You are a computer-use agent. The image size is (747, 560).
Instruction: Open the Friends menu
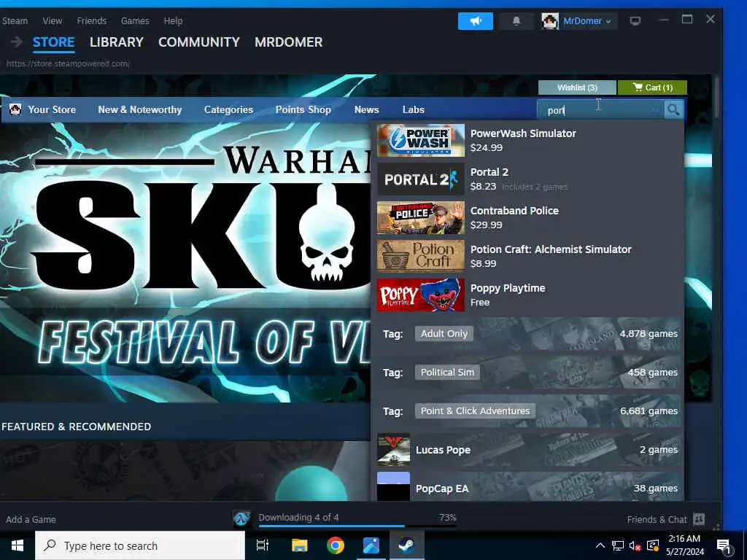click(x=91, y=21)
